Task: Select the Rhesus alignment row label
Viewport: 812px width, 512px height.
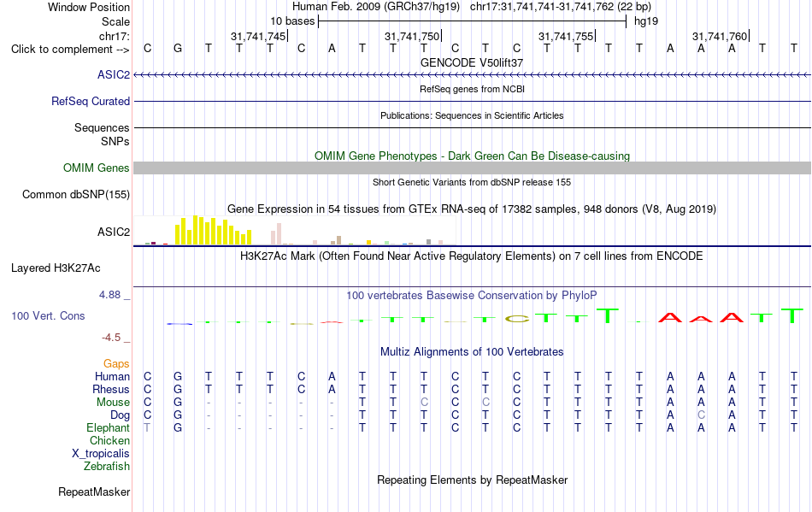Action: click(x=111, y=389)
